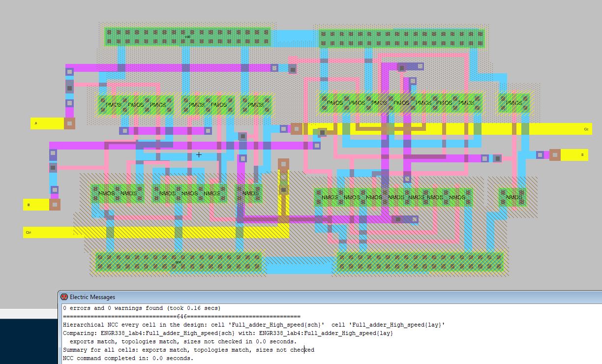Click the 'NCC command completed' message line
602x364 pixels.
(x=128, y=358)
